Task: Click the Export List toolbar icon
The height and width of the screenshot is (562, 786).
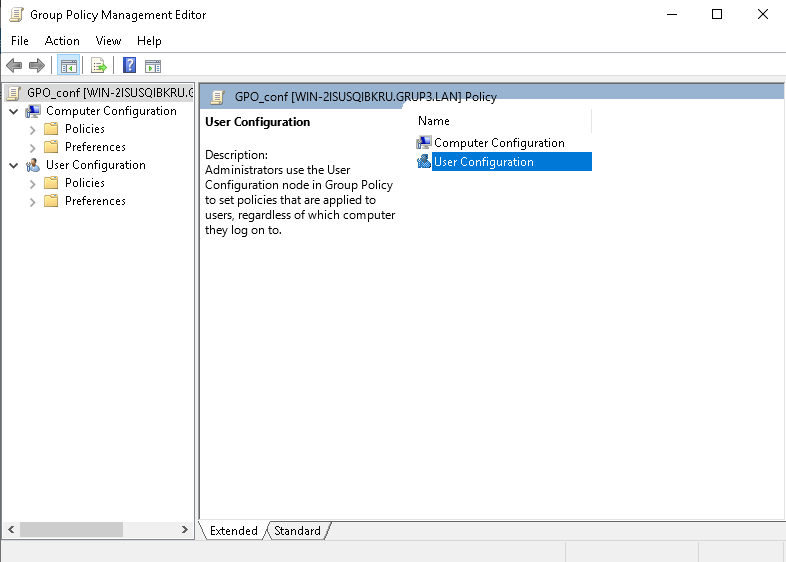Action: [99, 66]
